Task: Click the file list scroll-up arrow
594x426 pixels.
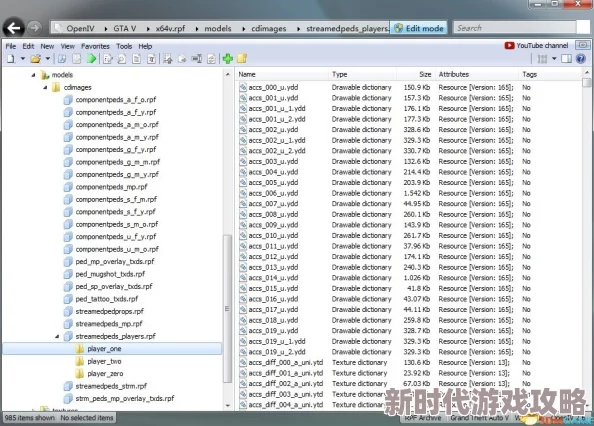Action: click(586, 72)
